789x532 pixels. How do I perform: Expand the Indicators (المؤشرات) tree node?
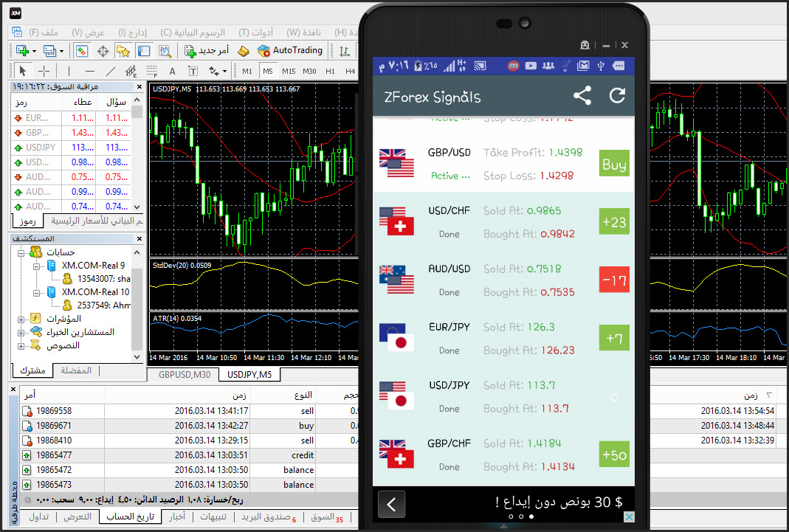point(21,319)
